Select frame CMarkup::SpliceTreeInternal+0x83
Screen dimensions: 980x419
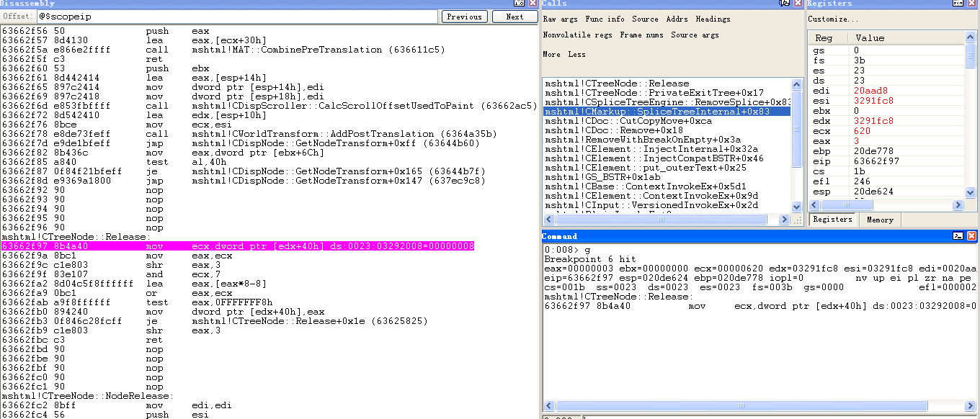(x=667, y=112)
